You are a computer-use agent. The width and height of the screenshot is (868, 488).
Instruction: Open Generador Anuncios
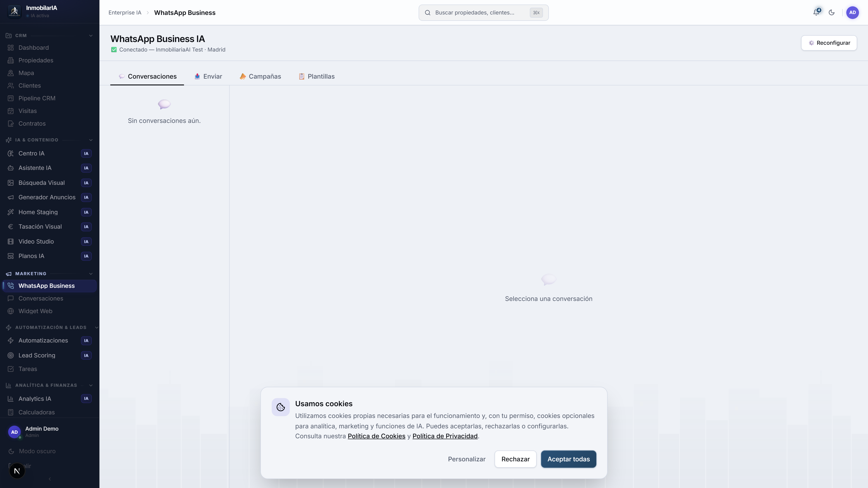coord(50,197)
